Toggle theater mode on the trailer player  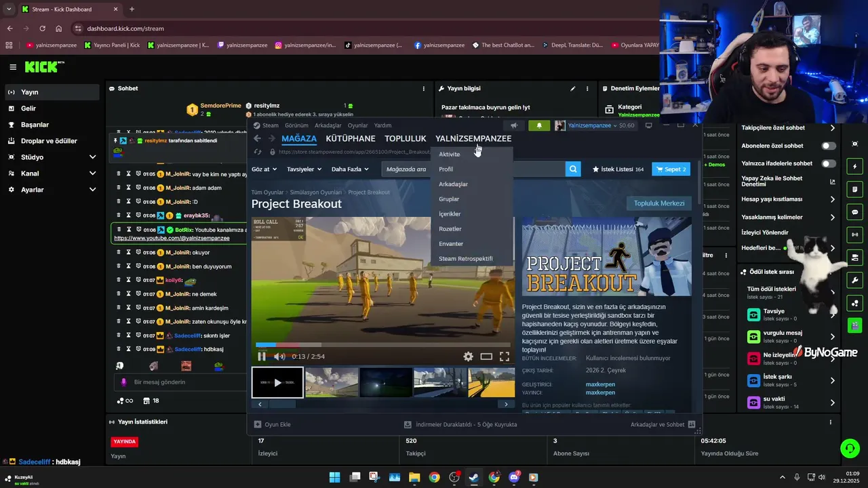pyautogui.click(x=486, y=356)
